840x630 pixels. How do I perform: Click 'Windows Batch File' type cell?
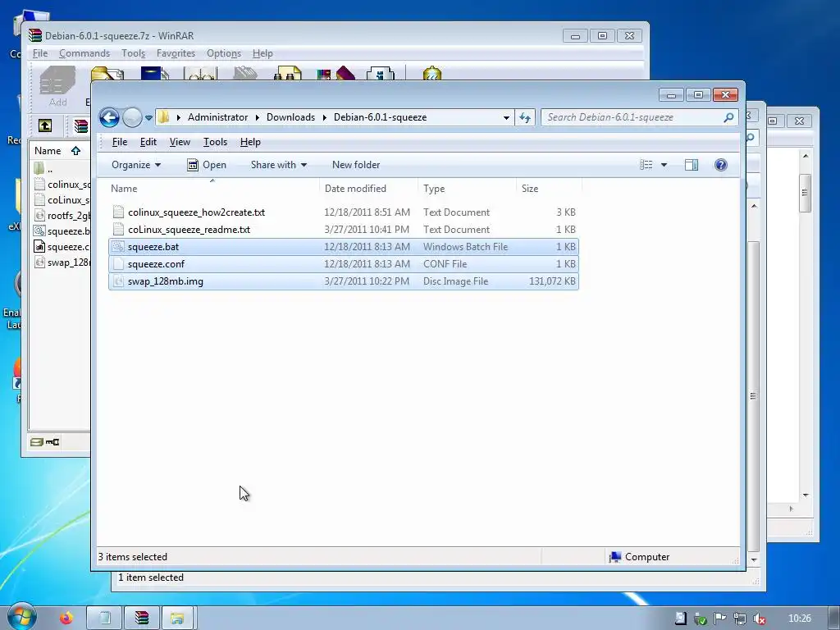[466, 246]
